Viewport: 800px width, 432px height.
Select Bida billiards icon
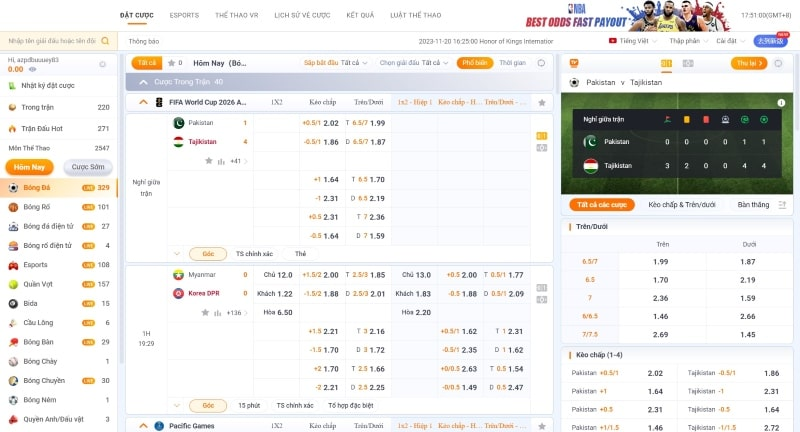[13, 303]
